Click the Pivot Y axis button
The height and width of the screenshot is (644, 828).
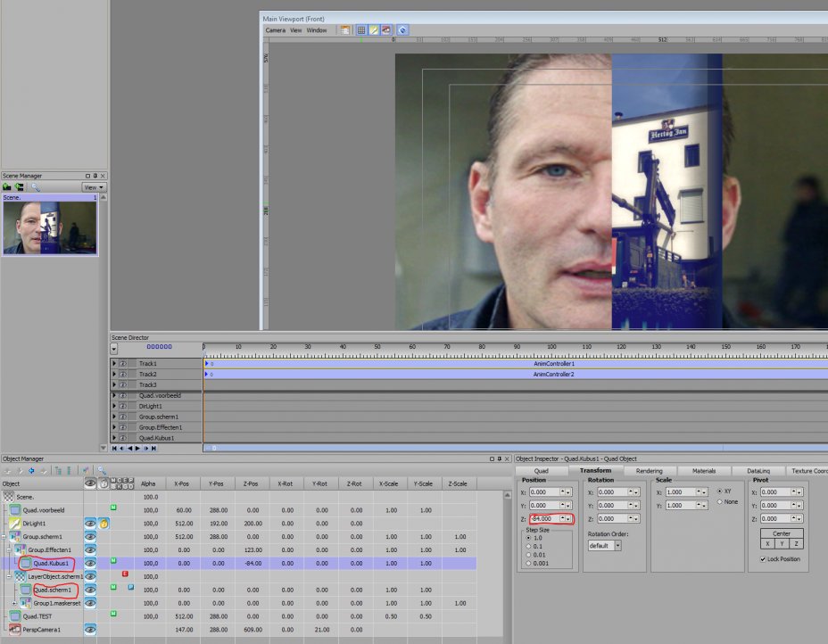tap(782, 543)
